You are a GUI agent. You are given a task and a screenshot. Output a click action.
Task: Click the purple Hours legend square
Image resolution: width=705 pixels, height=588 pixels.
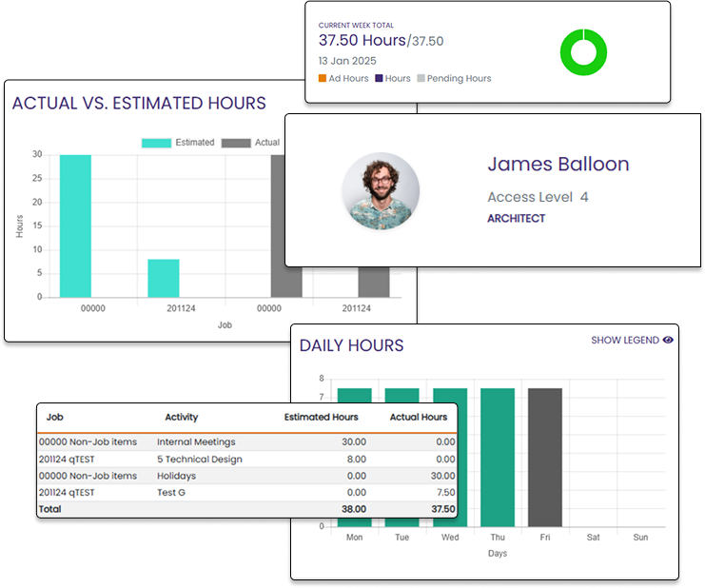point(379,78)
